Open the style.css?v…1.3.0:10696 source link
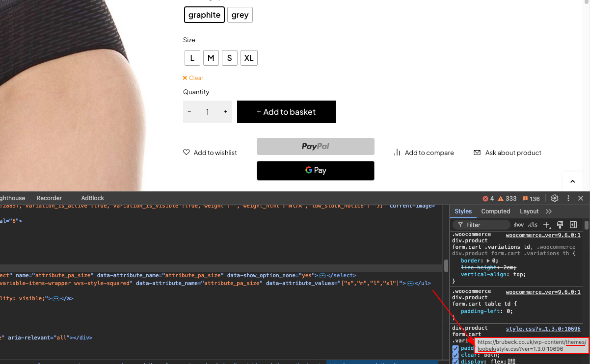 (543, 329)
